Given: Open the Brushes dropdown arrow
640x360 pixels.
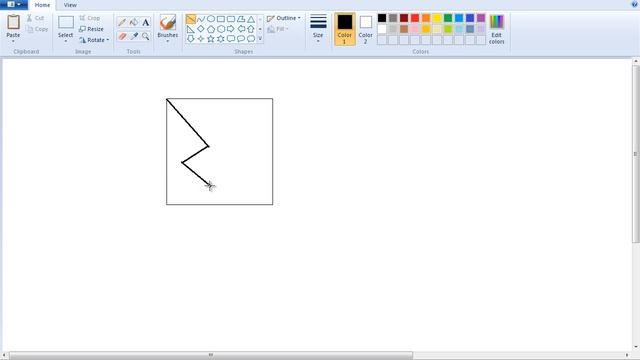Looking at the screenshot, I should pos(167,41).
